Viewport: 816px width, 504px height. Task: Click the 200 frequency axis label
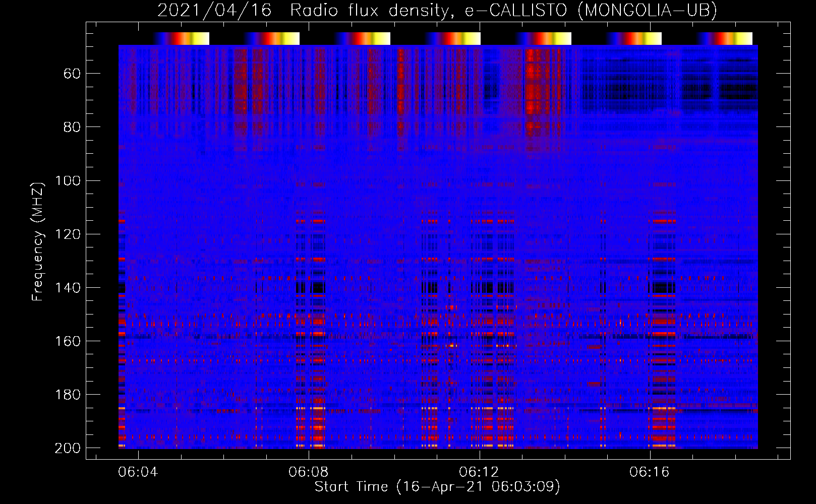[68, 448]
